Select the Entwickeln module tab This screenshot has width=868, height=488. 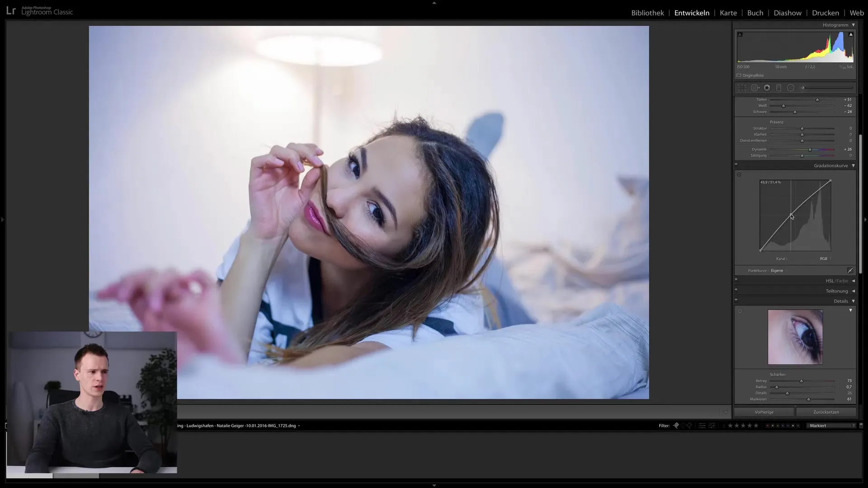coord(692,13)
